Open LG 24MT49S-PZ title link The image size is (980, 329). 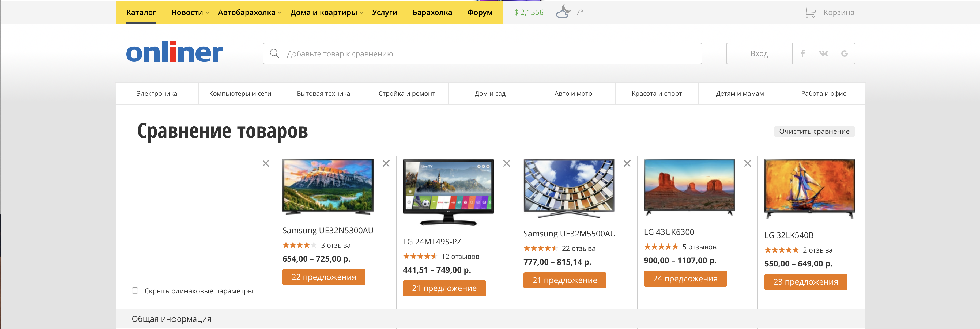432,242
